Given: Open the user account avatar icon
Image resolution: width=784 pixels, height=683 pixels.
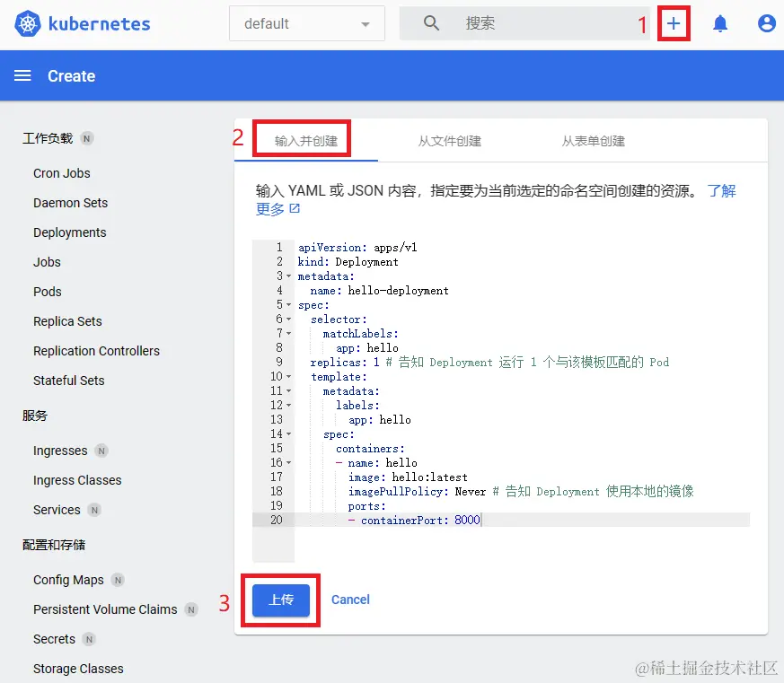Looking at the screenshot, I should (767, 23).
